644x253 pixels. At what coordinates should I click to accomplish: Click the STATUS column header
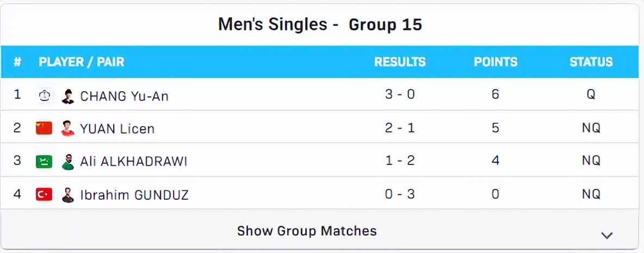tap(591, 62)
